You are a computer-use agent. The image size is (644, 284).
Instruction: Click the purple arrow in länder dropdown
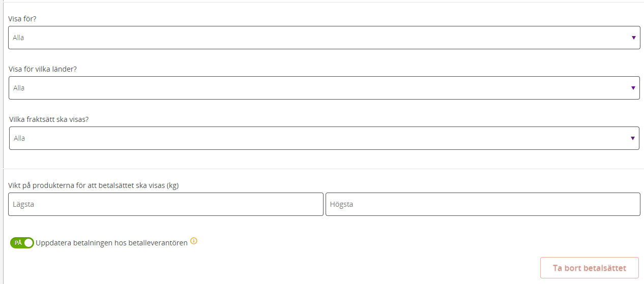633,88
